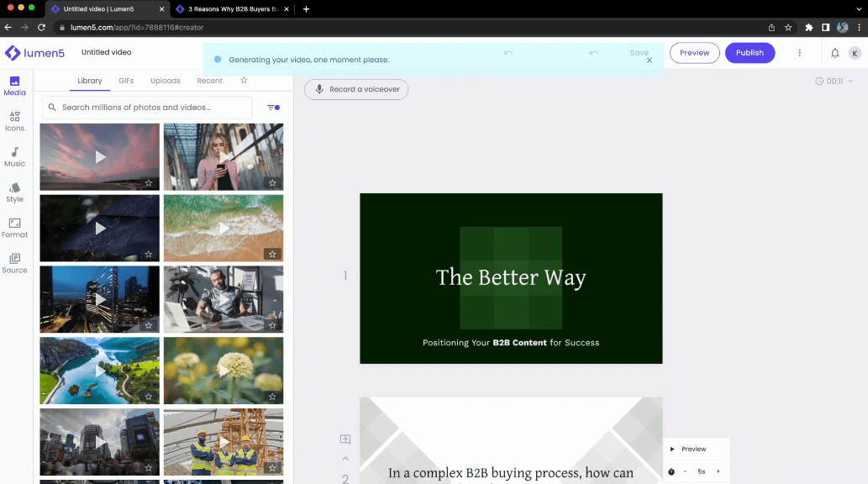
Task: Favorite the sunset video thumbnail
Action: tap(147, 181)
